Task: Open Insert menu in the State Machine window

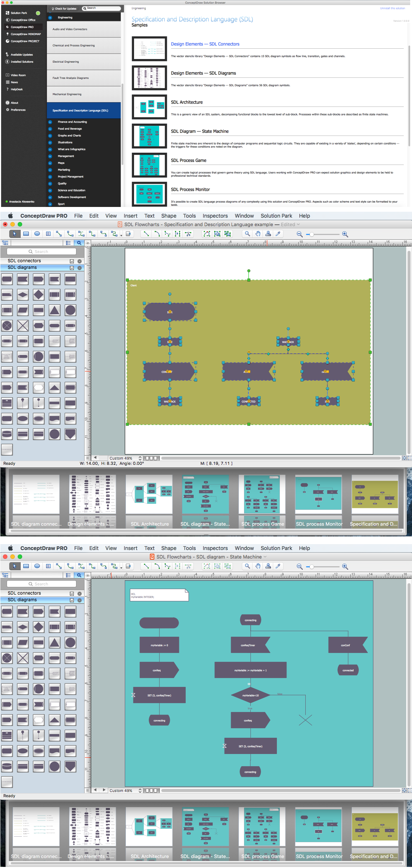Action: click(130, 548)
